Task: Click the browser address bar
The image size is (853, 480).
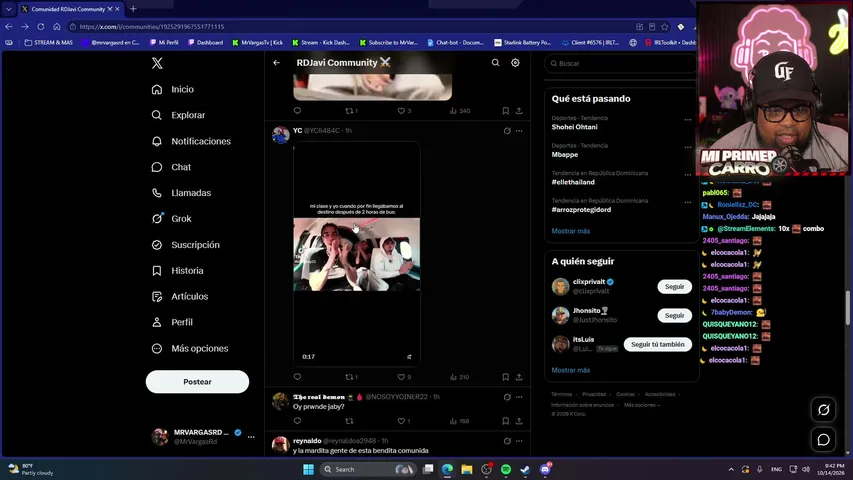Action: tap(348, 27)
